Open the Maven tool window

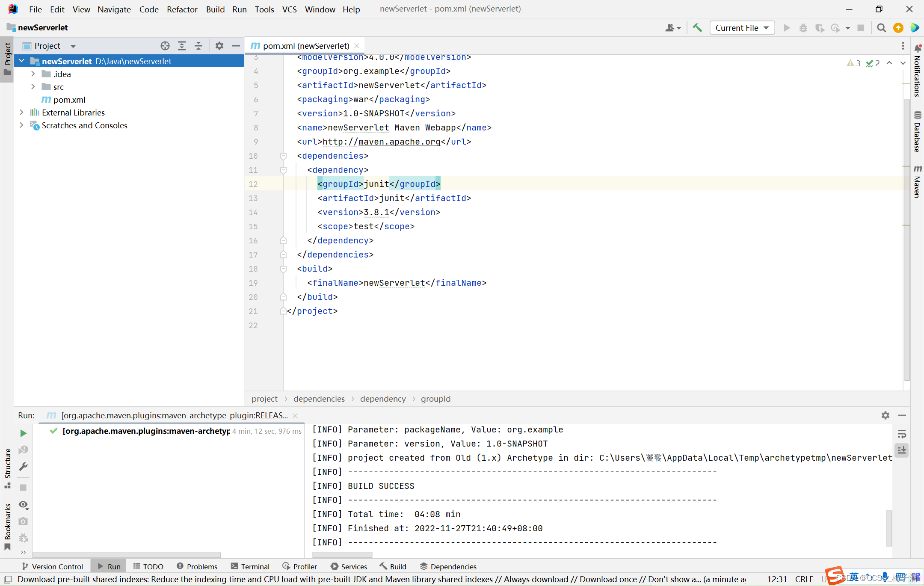917,181
